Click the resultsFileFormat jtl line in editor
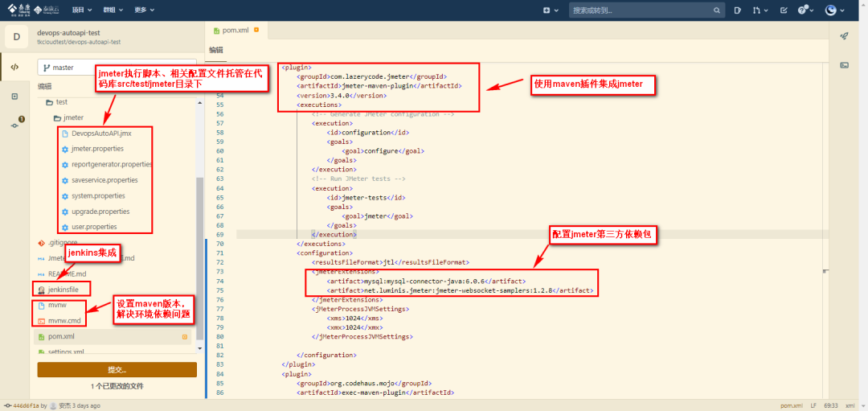 point(391,261)
